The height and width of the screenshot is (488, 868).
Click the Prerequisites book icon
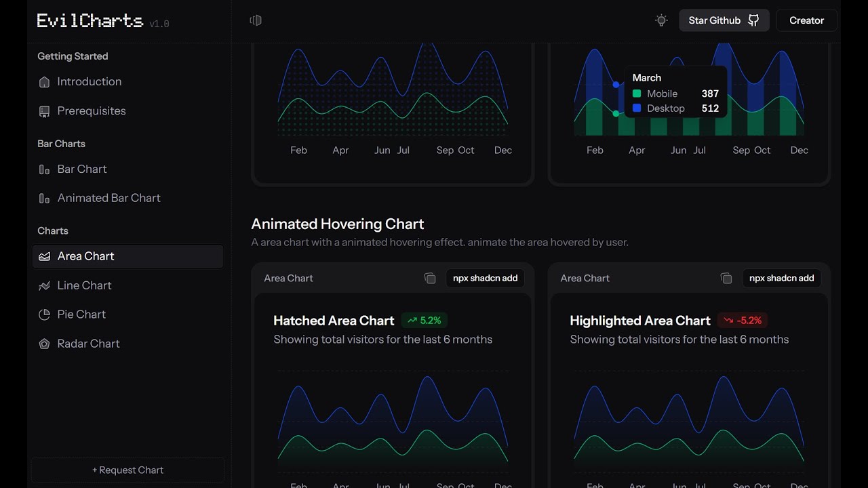click(x=44, y=111)
